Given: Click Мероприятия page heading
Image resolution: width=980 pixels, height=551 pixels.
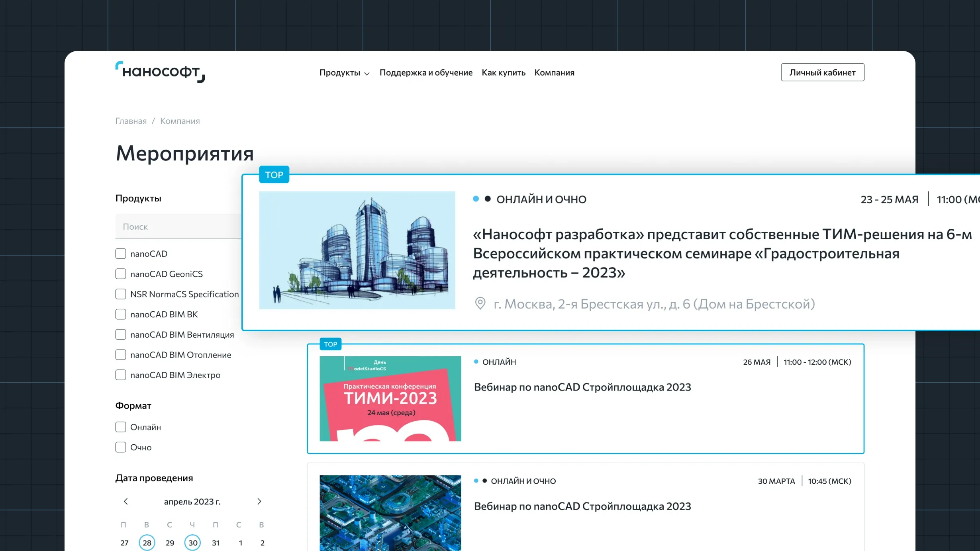Looking at the screenshot, I should pos(184,153).
